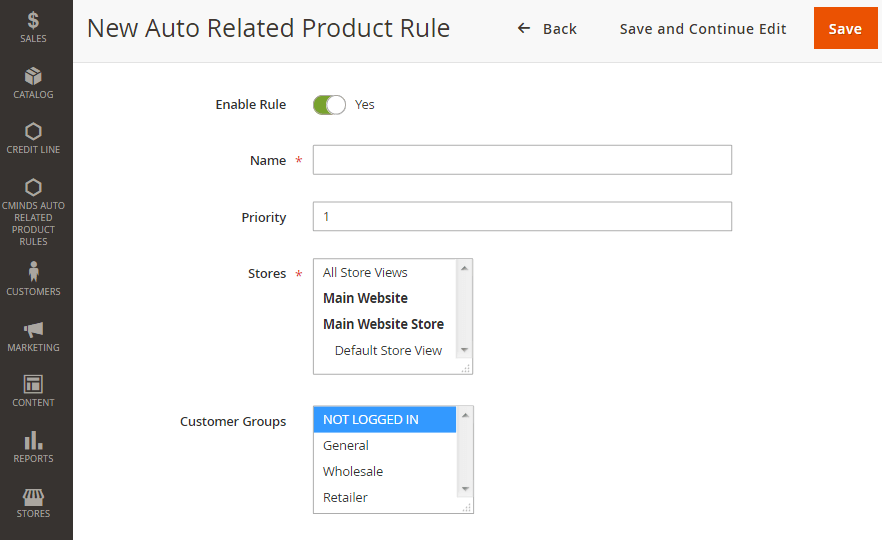Open the Reports bar chart icon

pyautogui.click(x=33, y=440)
